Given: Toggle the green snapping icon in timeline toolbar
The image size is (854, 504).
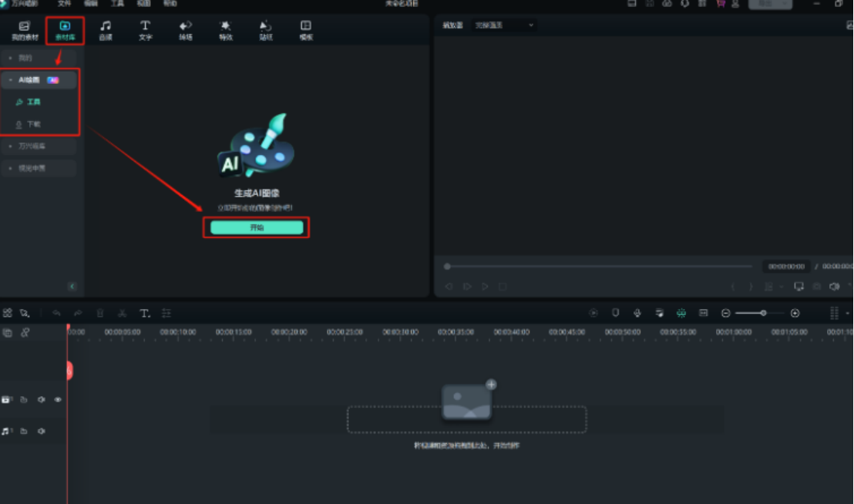Looking at the screenshot, I should click(x=681, y=312).
